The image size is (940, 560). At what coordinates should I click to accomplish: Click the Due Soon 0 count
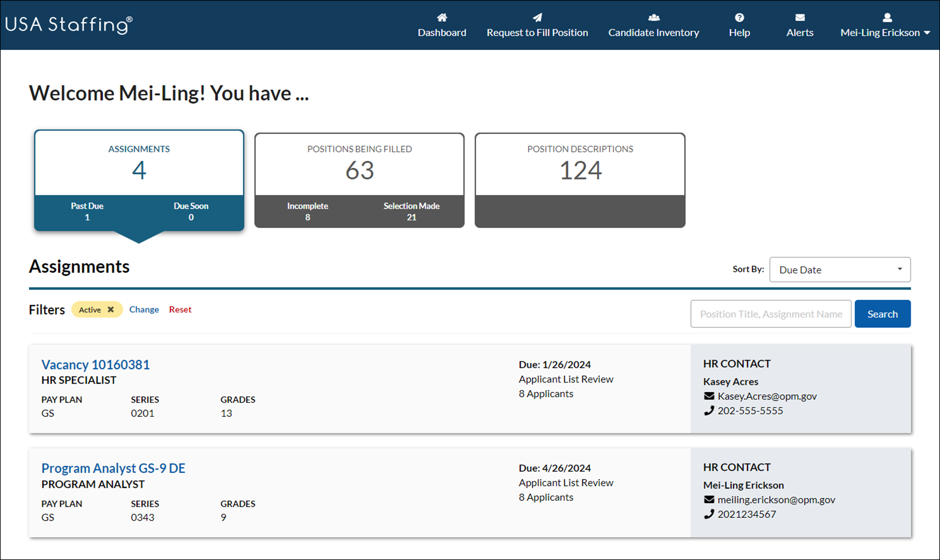click(191, 211)
